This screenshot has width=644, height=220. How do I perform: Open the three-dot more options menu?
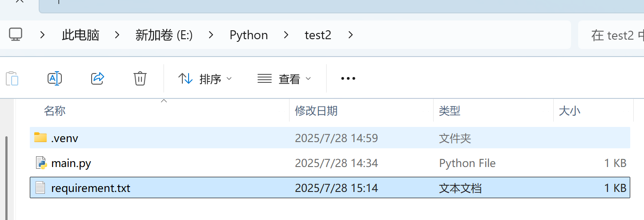point(348,79)
